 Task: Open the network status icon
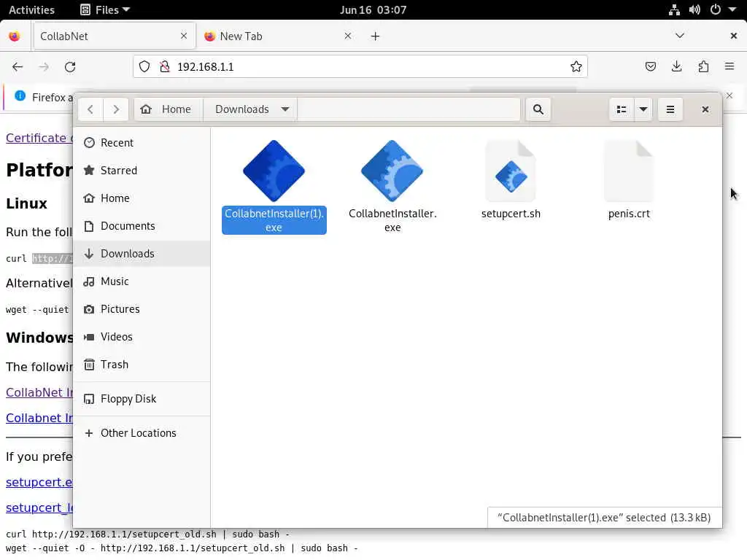(x=674, y=9)
